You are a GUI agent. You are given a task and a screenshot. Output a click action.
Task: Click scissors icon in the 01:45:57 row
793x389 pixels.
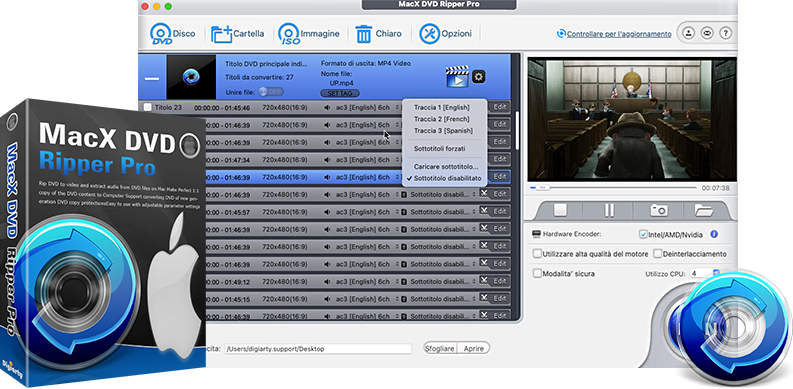484,210
